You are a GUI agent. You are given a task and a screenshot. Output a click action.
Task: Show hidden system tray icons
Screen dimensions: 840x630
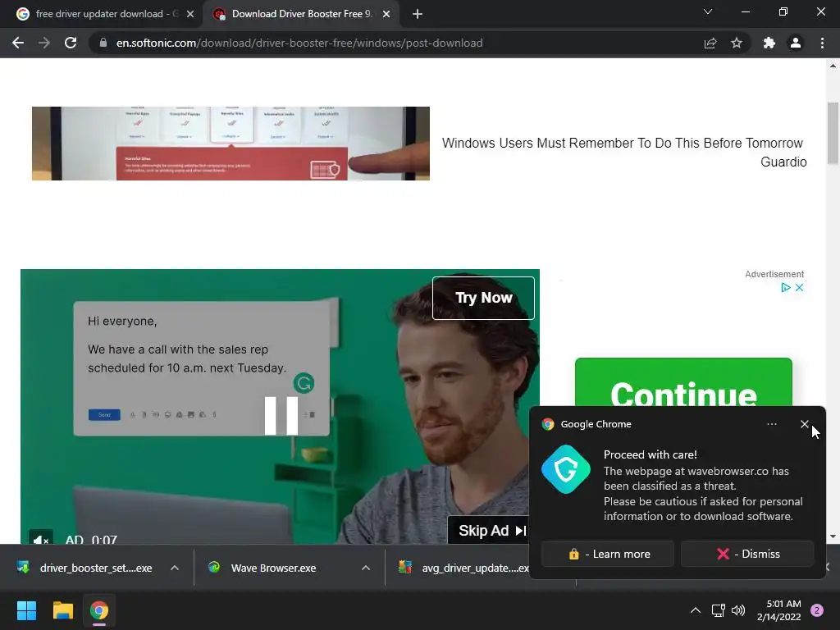(x=696, y=610)
